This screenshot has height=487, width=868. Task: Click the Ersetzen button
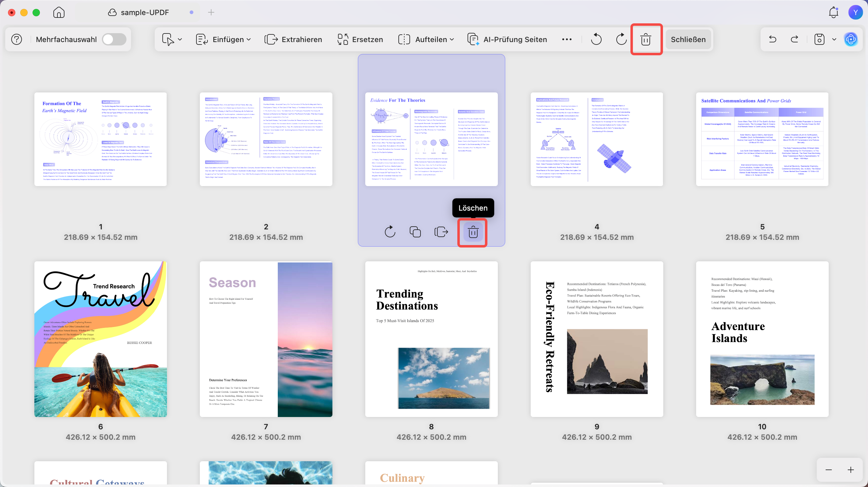360,39
